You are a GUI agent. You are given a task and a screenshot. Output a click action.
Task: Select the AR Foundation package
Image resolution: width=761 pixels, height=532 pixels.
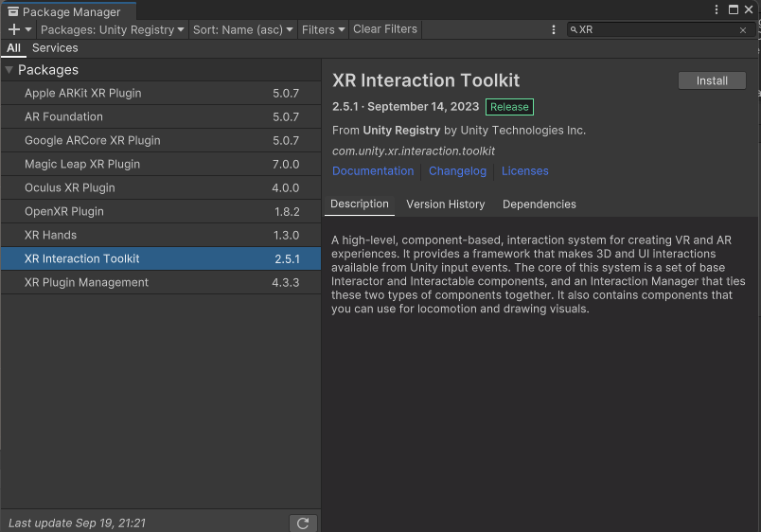coord(161,117)
